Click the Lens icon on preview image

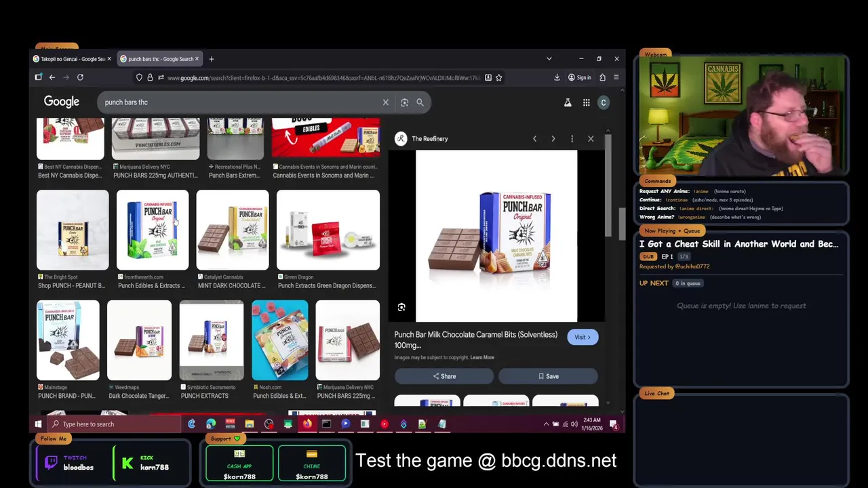click(401, 308)
